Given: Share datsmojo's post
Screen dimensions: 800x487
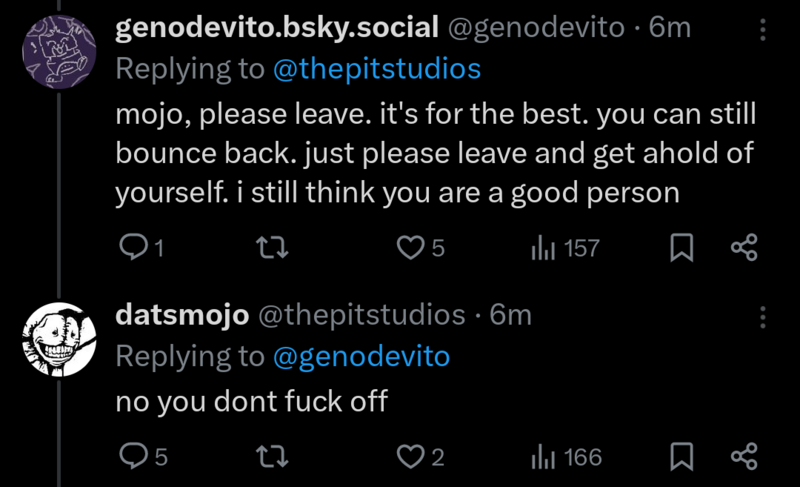Looking at the screenshot, I should point(745,457).
